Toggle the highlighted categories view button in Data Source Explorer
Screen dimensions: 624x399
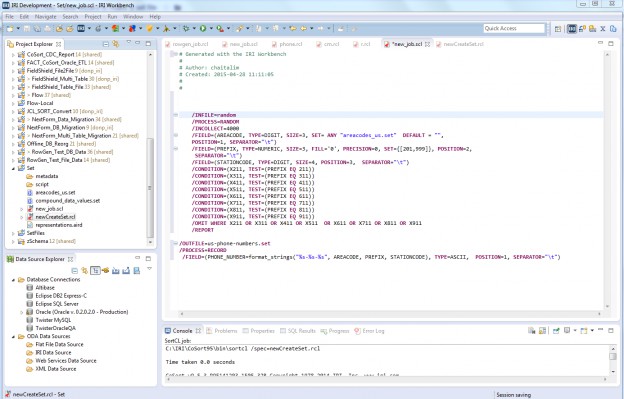[95, 271]
